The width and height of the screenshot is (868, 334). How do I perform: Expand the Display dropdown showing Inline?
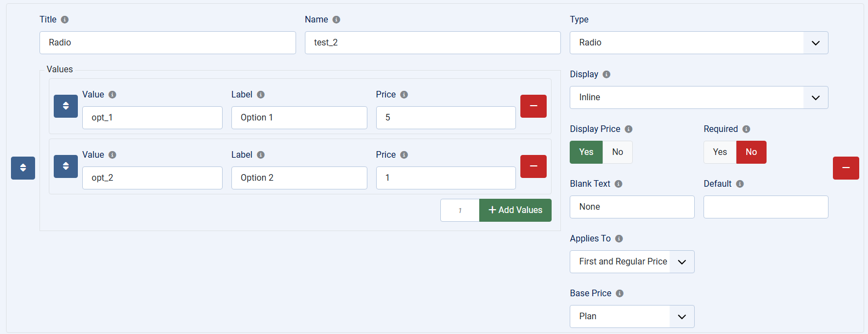click(699, 97)
